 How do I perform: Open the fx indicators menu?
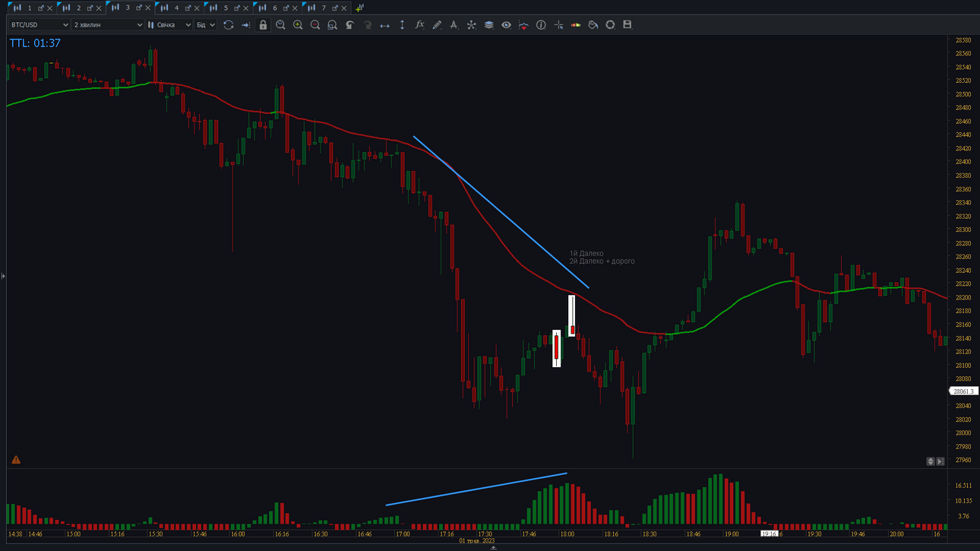(419, 25)
